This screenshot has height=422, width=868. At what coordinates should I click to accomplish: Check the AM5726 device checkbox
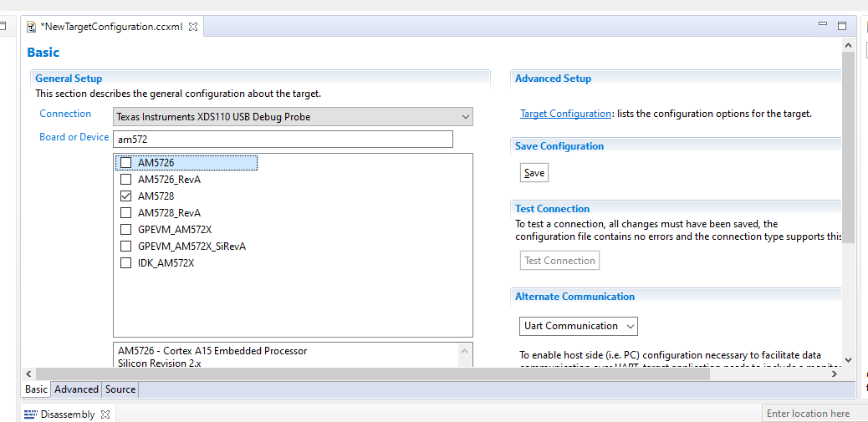[x=126, y=163]
